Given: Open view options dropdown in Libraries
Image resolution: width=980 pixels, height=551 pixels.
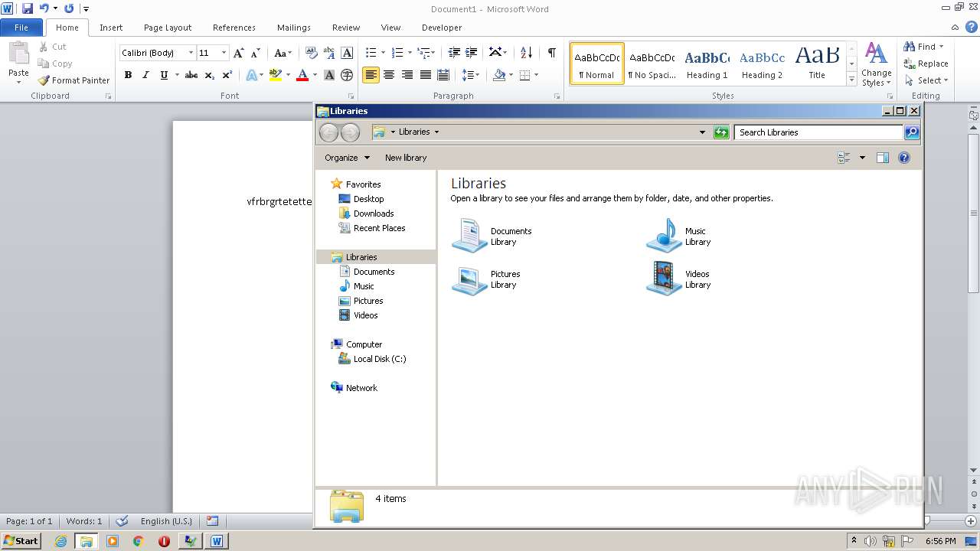Looking at the screenshot, I should coord(862,158).
